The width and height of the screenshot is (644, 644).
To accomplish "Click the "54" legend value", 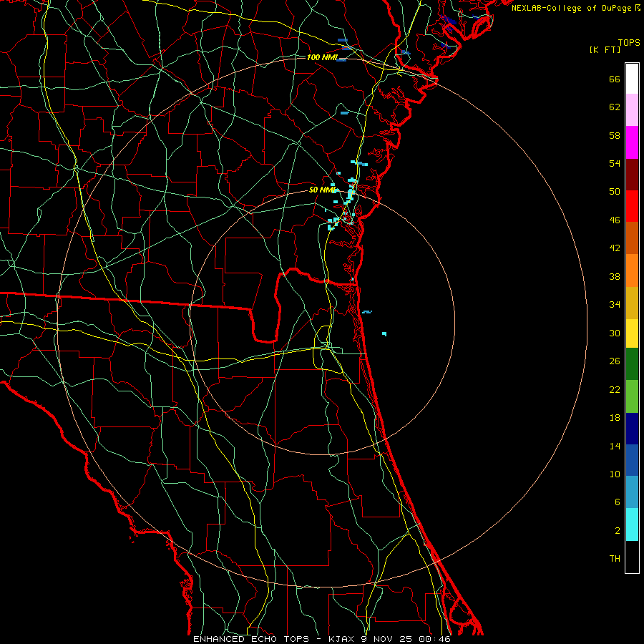I will tap(615, 163).
